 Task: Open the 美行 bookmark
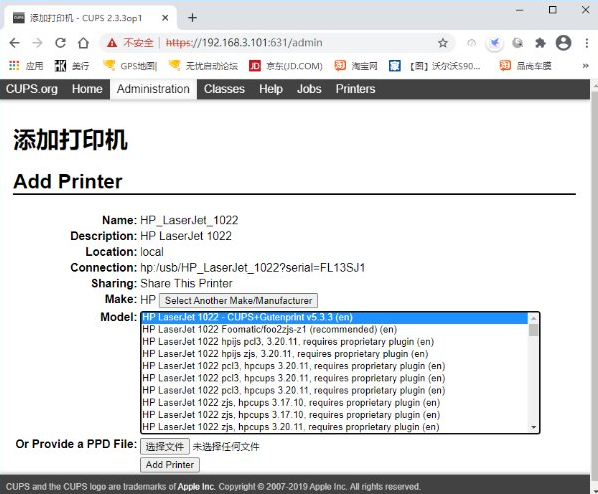pyautogui.click(x=72, y=66)
